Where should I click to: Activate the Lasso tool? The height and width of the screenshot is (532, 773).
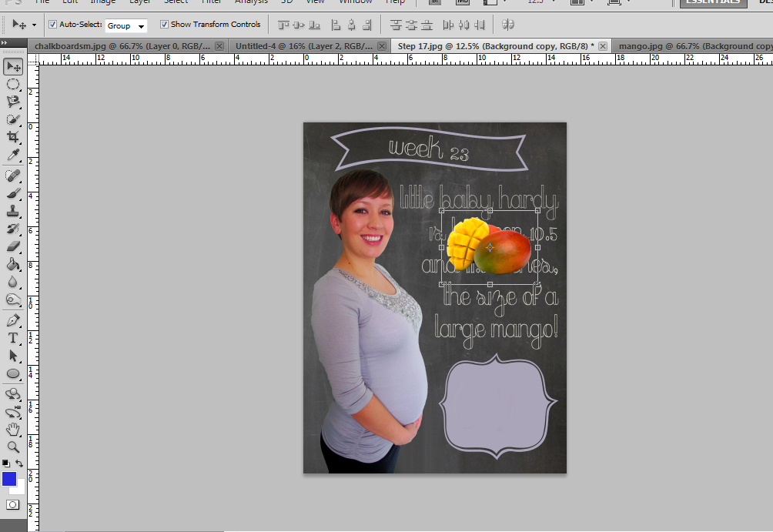pos(13,102)
